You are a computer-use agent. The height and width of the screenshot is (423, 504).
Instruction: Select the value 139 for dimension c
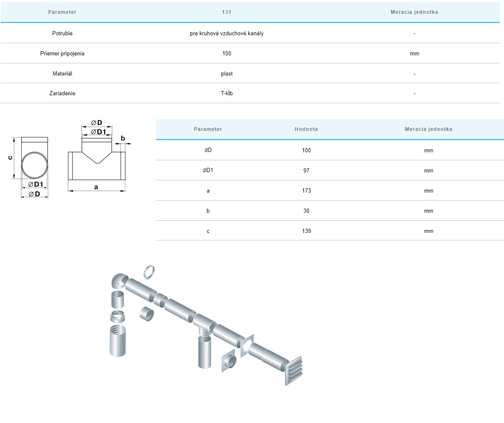[306, 231]
